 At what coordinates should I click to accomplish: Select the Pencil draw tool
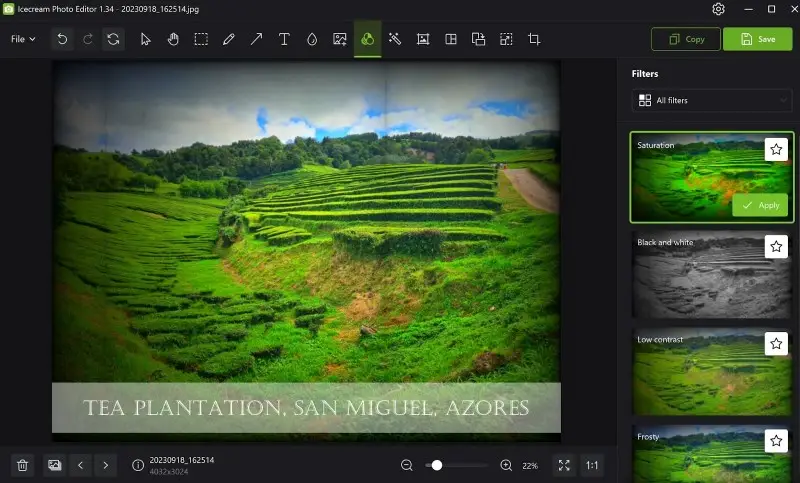(x=229, y=39)
